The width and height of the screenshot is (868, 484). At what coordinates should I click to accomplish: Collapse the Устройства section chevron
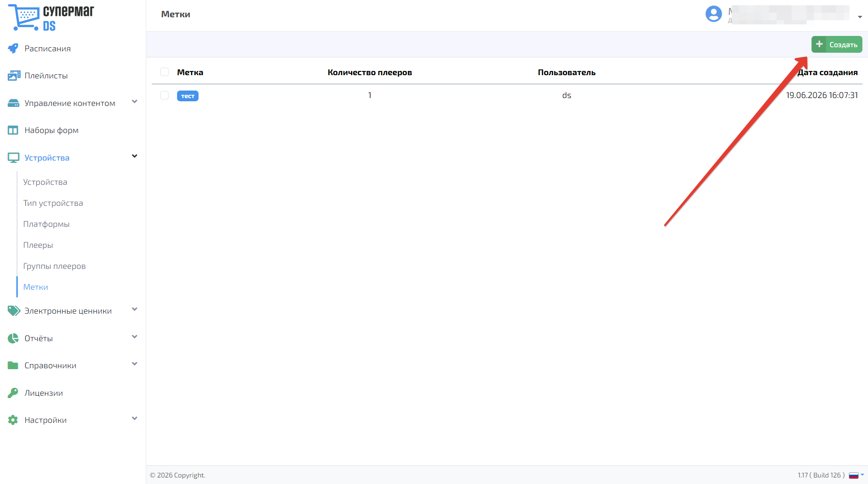coord(135,156)
